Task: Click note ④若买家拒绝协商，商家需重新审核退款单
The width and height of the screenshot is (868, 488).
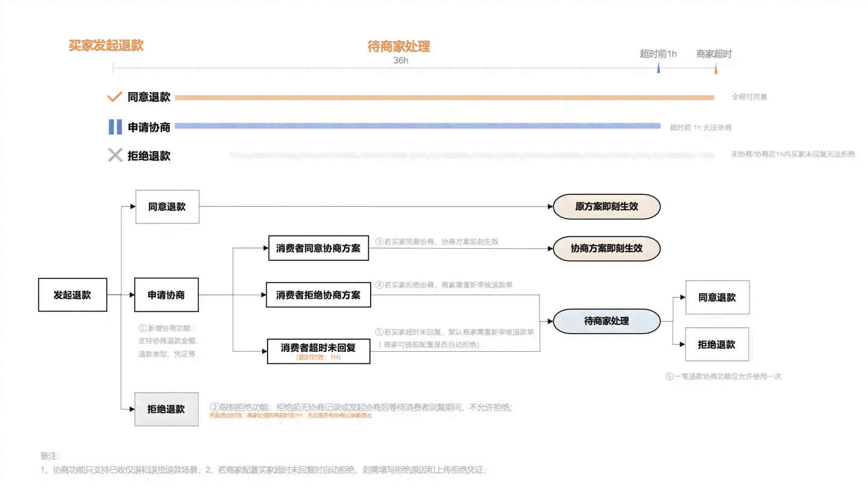Action: [444, 284]
